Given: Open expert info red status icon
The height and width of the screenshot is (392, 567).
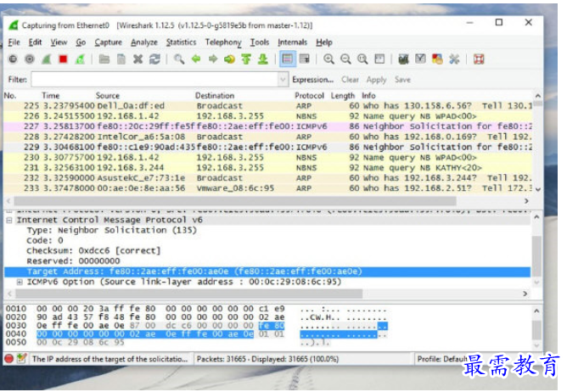Looking at the screenshot, I should [9, 359].
